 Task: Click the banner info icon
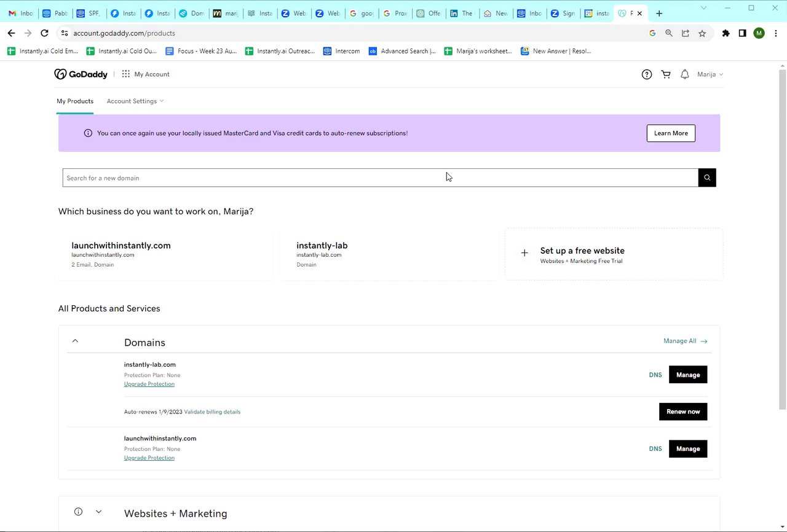[x=88, y=133]
